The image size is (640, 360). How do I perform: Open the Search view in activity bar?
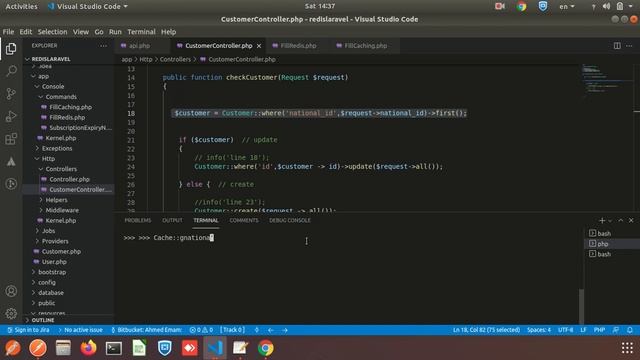(x=11, y=71)
